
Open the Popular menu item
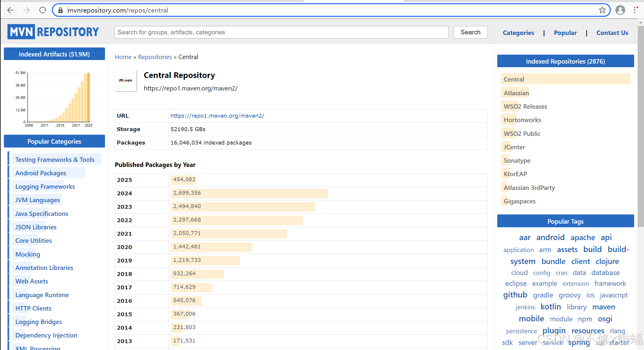point(565,33)
